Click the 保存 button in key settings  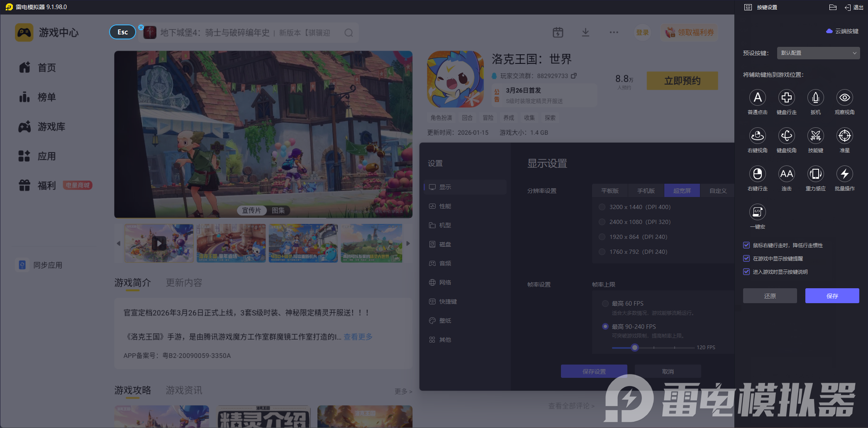832,296
